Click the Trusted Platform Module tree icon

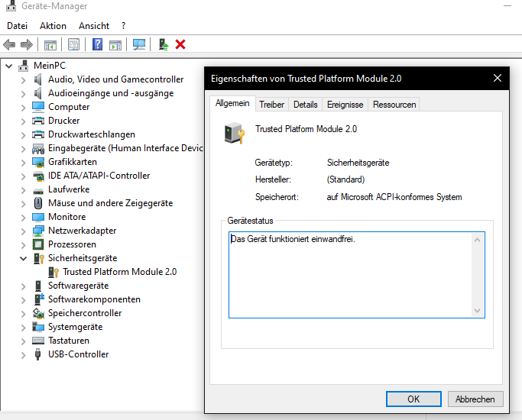point(53,272)
